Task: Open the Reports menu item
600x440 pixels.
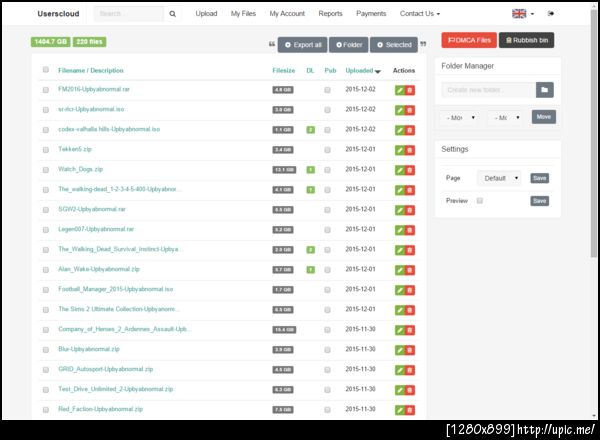Action: (x=330, y=14)
